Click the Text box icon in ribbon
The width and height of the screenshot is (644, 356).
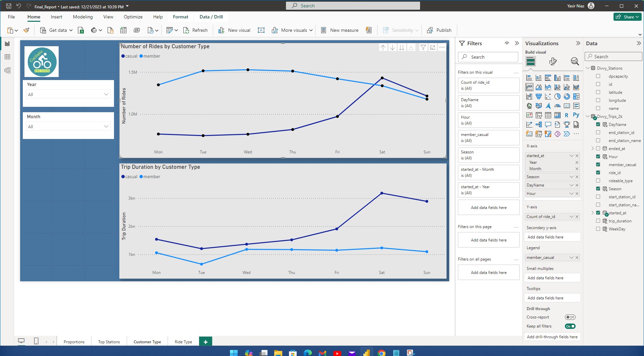261,30
